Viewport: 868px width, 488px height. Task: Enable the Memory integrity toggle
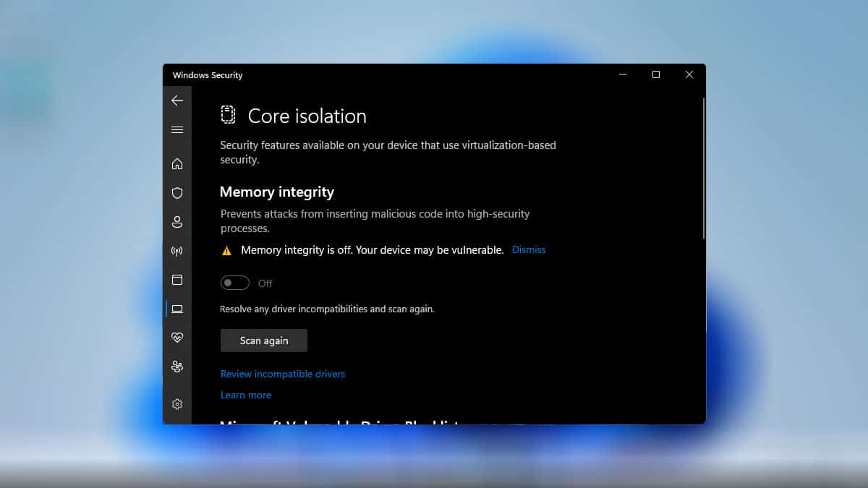(234, 283)
